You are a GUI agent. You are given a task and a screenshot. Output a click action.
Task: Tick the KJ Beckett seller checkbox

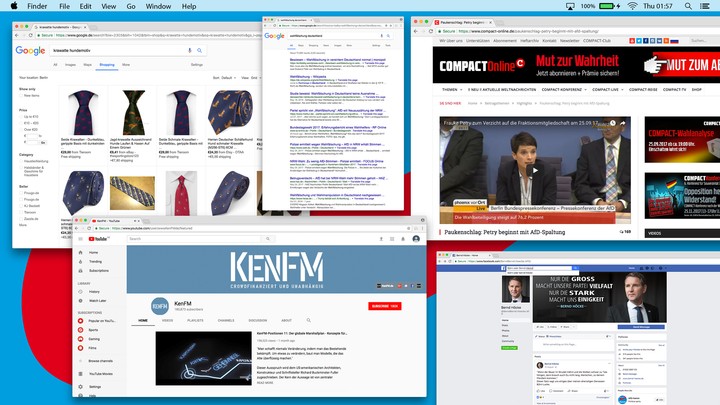point(21,206)
